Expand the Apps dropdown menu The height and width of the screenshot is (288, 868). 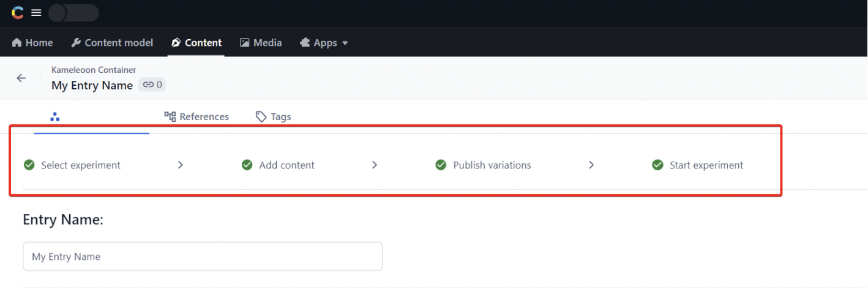click(x=324, y=43)
